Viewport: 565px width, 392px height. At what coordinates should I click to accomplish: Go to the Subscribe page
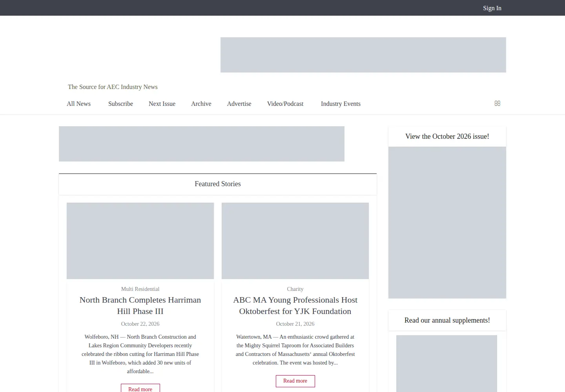120,104
